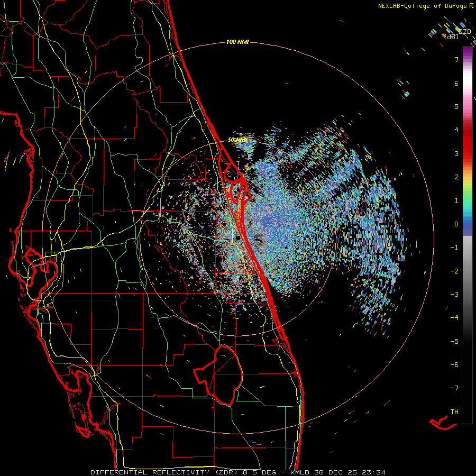Click the KMLB station identifier in caption
The image size is (476, 476).
(x=300, y=472)
